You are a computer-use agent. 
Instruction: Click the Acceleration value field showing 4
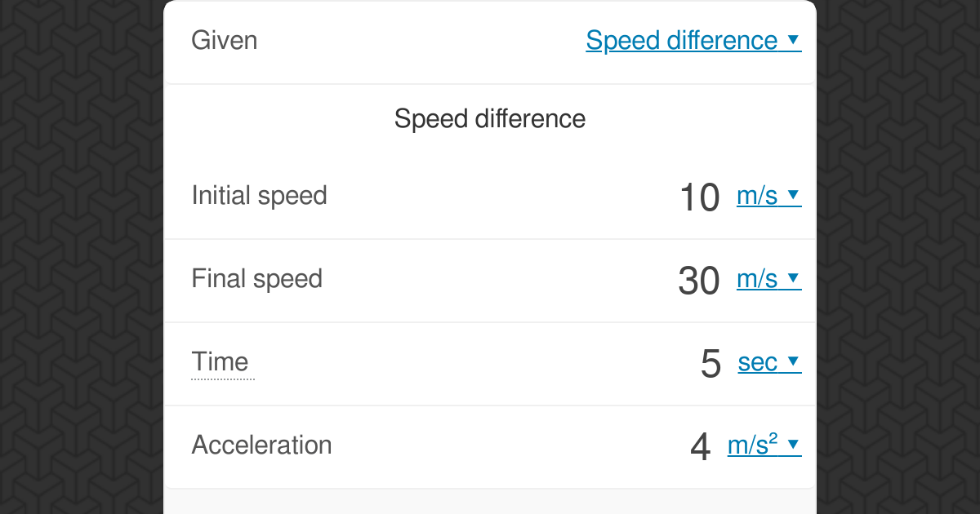pyautogui.click(x=701, y=447)
